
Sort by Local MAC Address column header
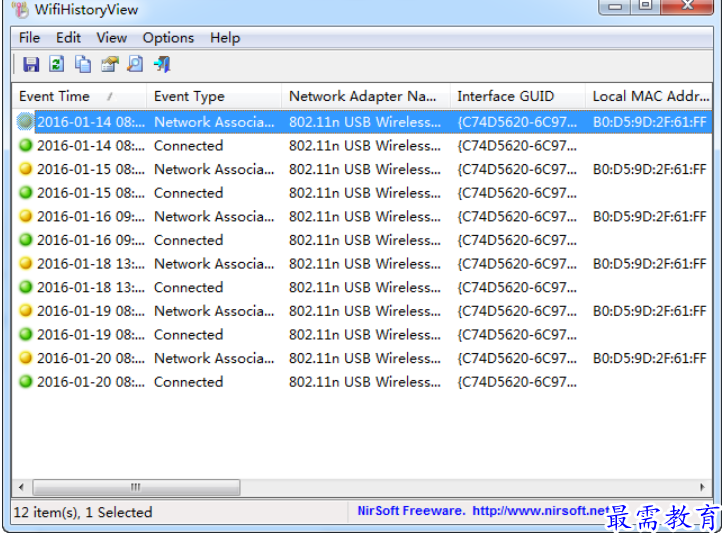click(x=649, y=96)
